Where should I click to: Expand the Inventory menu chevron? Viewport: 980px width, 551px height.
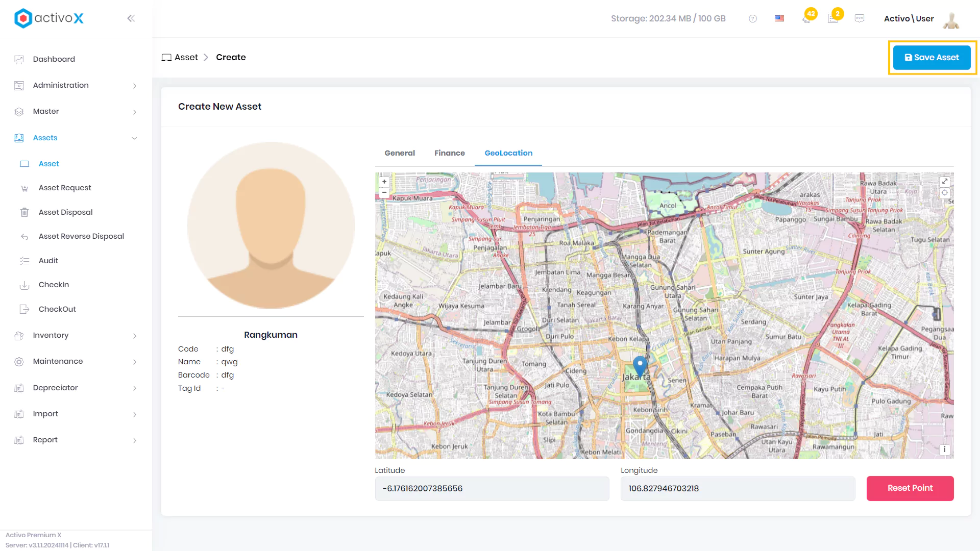tap(134, 336)
